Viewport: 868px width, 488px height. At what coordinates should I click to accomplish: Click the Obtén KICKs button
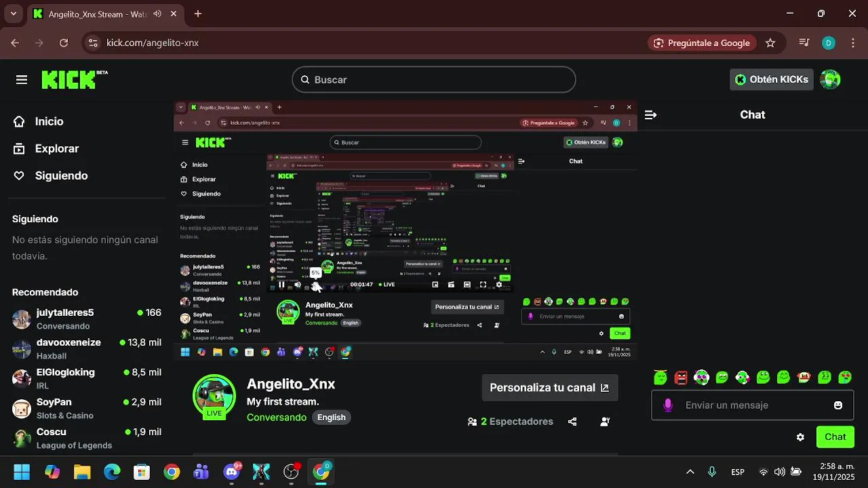[772, 79]
